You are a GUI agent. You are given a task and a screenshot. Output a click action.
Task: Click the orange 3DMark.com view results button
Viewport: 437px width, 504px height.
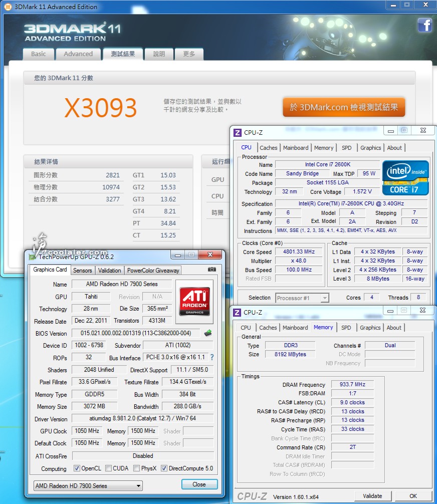click(344, 107)
